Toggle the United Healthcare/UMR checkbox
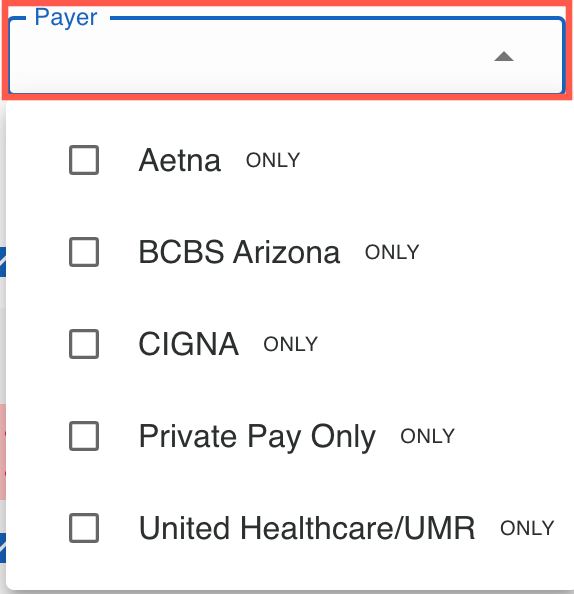Screen dimensions: 574x594 pos(84,528)
